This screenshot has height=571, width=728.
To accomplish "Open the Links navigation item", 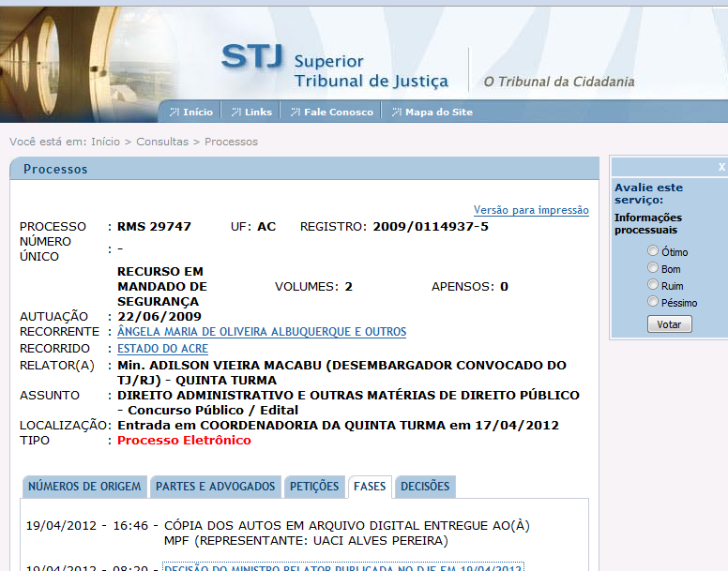I will (x=258, y=113).
